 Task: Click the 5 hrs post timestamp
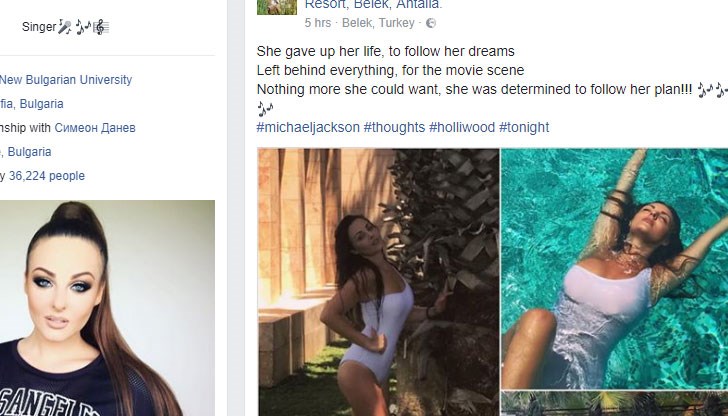(318, 22)
